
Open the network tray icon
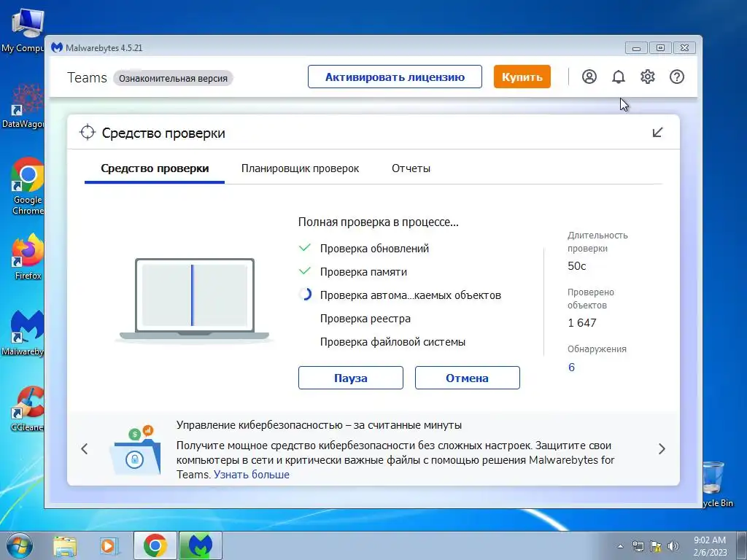(x=638, y=546)
